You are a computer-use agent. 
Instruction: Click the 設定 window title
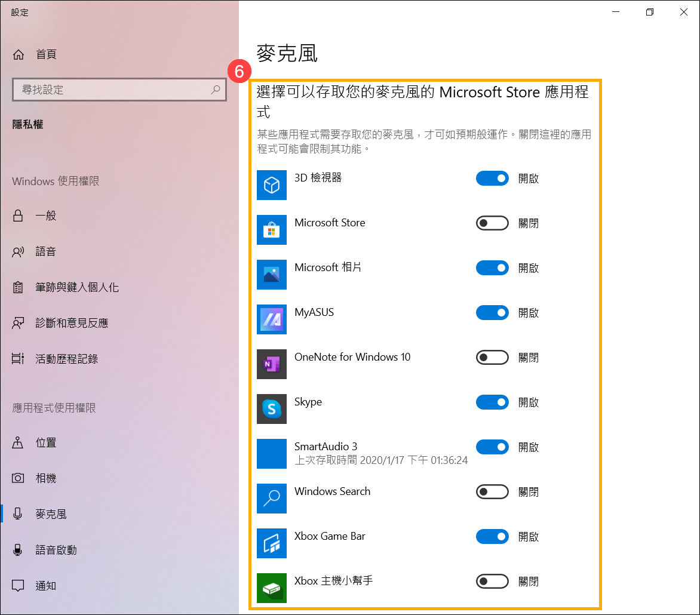point(20,13)
